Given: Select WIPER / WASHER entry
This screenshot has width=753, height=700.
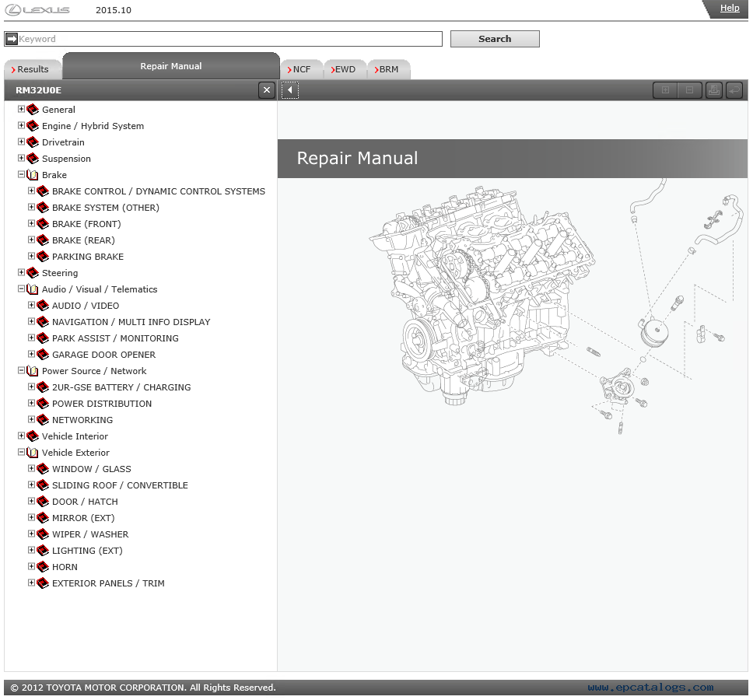Looking at the screenshot, I should pyautogui.click(x=90, y=534).
